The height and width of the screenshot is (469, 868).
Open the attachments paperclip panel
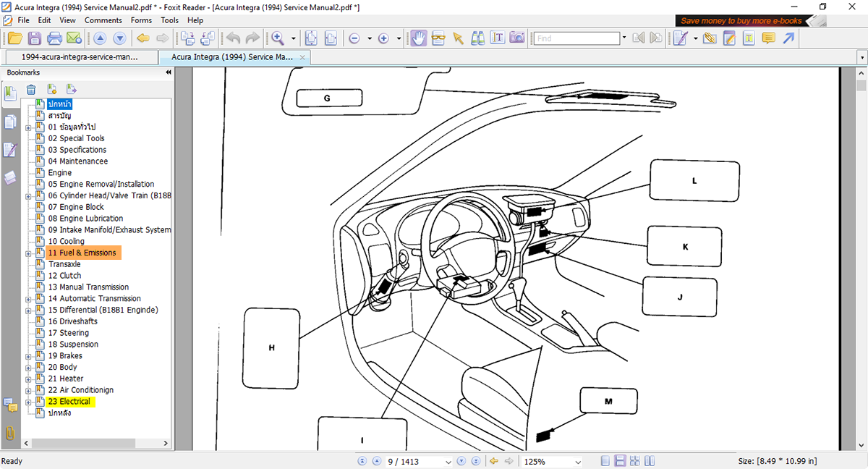(x=10, y=433)
